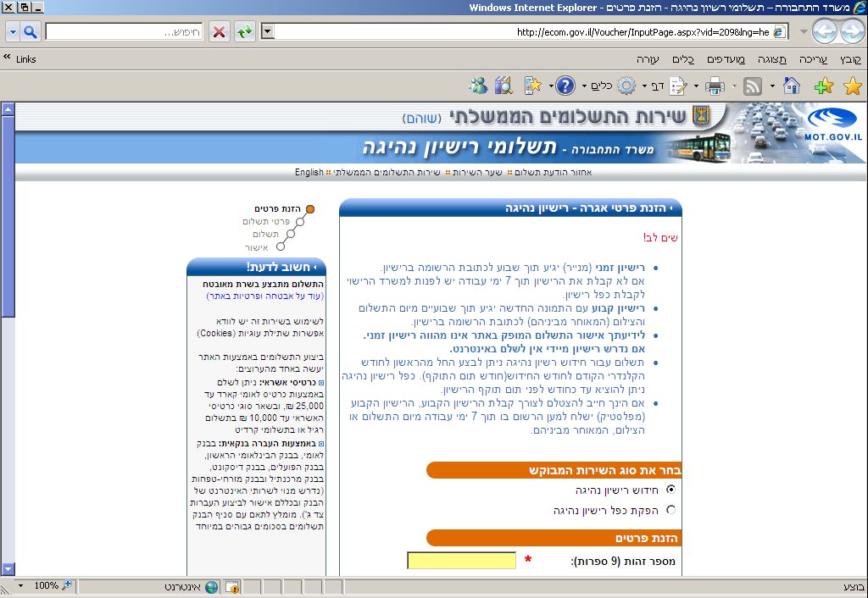The height and width of the screenshot is (598, 868).
Task: Click the yellow ID number input field
Action: [461, 561]
